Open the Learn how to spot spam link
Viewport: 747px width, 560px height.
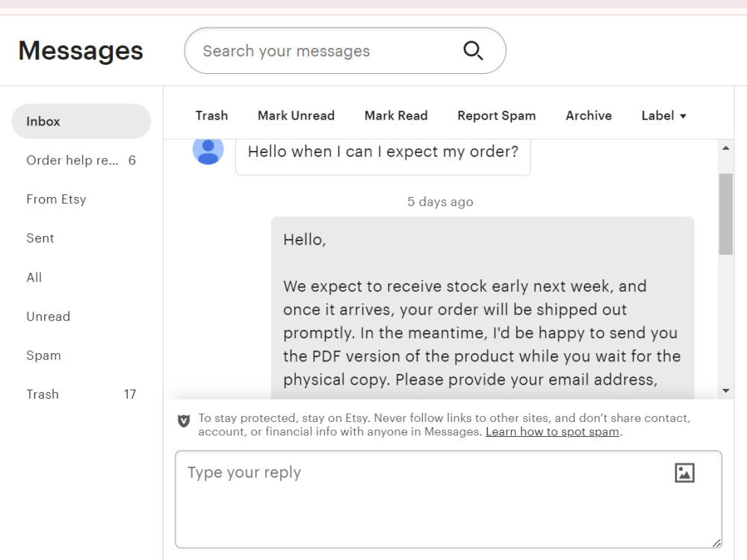(x=552, y=432)
